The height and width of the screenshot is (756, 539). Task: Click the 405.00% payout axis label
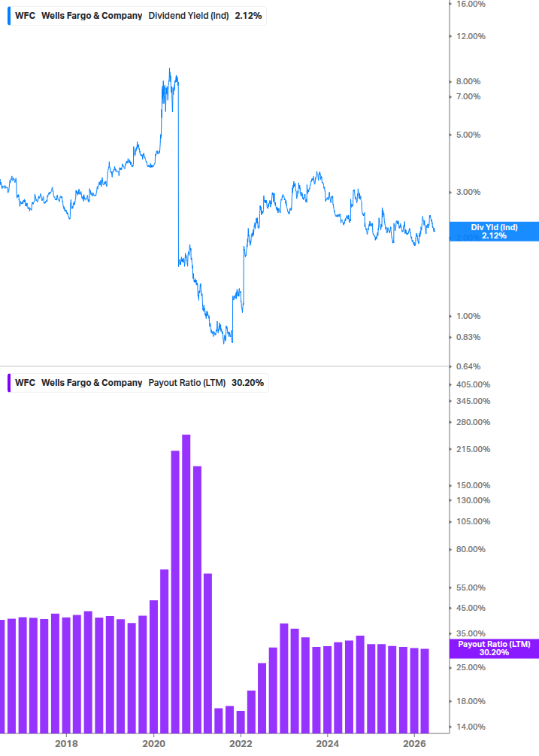coord(473,384)
